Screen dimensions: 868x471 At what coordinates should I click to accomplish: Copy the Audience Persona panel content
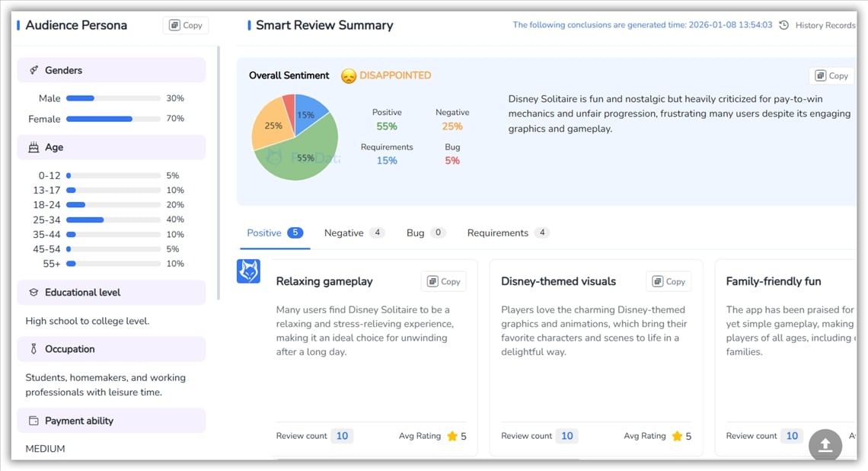coord(186,25)
